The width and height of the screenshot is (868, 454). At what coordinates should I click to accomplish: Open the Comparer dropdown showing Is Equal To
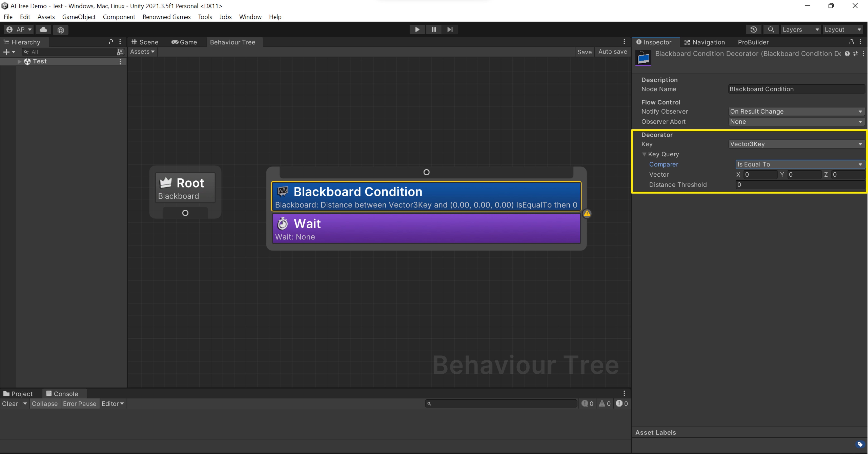(x=799, y=165)
